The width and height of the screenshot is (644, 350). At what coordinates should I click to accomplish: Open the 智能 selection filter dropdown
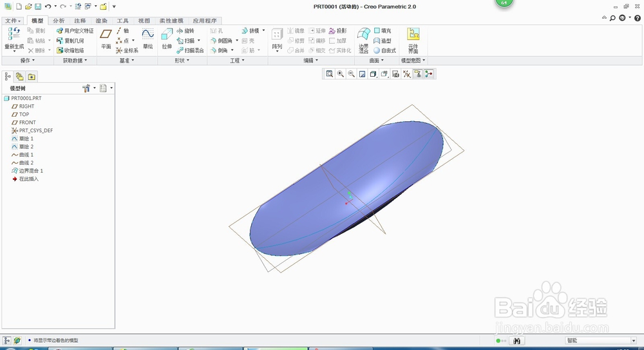633,340
